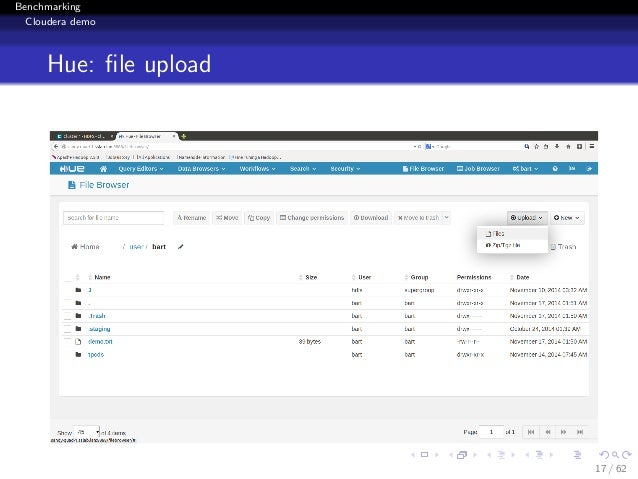Screen dimensions: 638x479
Task: Open the tpcds folder link
Action: 96,354
